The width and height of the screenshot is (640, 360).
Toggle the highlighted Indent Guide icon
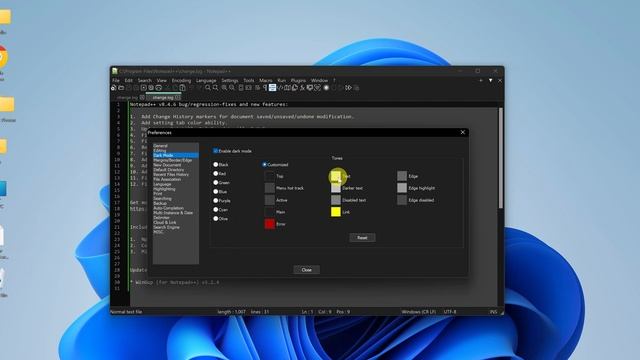272,88
